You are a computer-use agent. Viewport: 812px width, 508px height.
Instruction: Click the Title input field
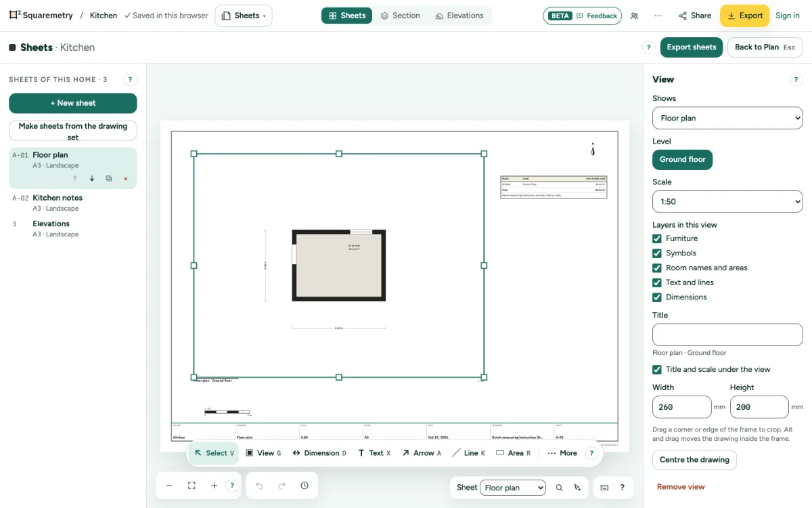[727, 335]
